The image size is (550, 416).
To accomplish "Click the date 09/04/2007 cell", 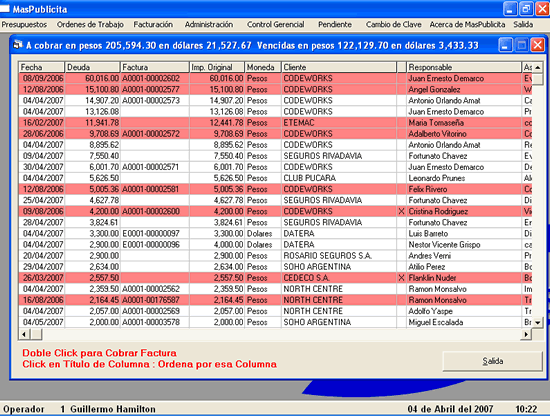I will 42,156.
